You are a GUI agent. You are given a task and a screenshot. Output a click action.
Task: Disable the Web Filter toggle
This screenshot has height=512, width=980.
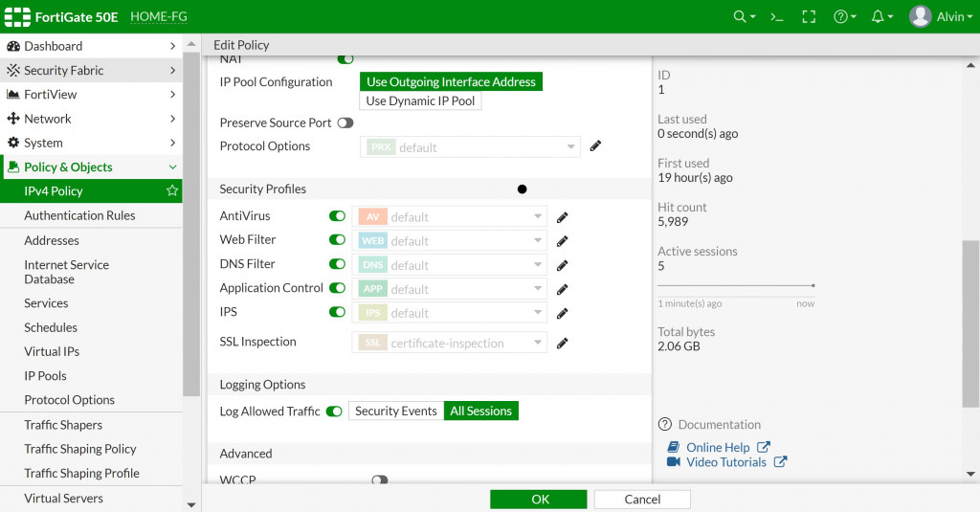click(x=337, y=239)
